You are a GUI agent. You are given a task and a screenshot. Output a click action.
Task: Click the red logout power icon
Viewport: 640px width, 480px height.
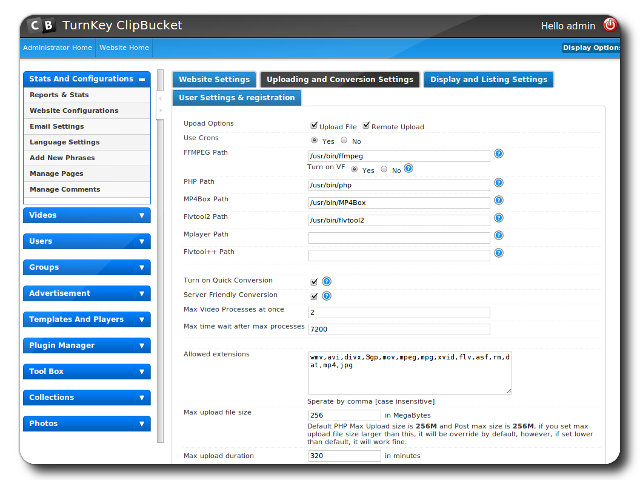coord(609,25)
